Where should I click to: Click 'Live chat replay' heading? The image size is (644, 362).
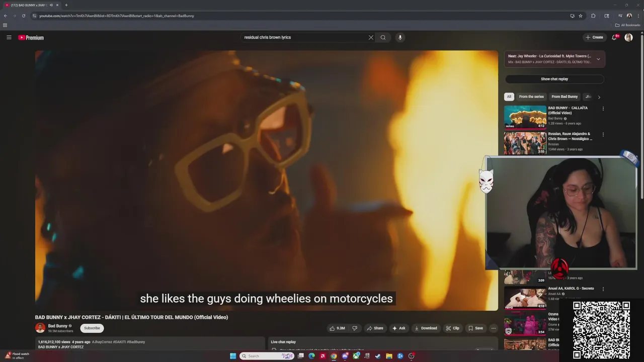(283, 342)
